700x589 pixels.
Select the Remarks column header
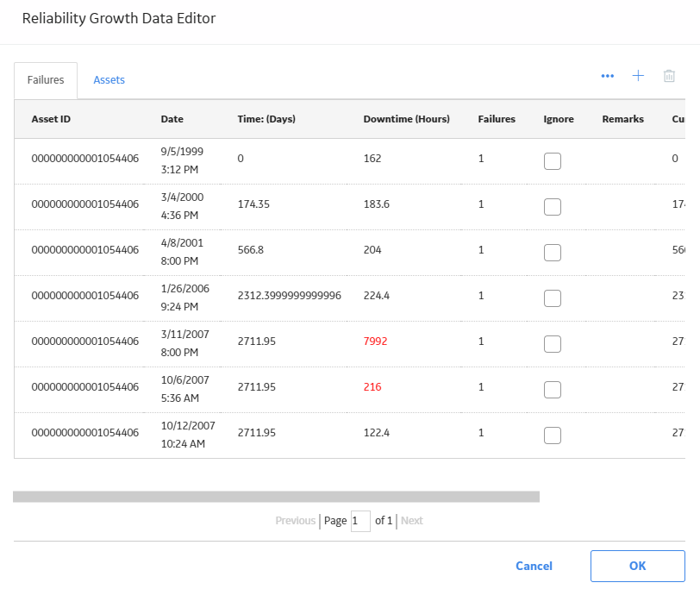click(x=622, y=119)
